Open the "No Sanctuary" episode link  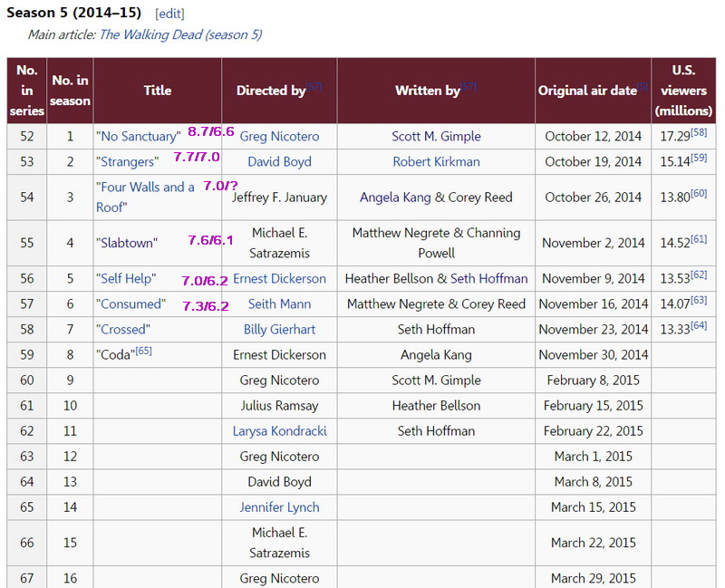pyautogui.click(x=139, y=137)
